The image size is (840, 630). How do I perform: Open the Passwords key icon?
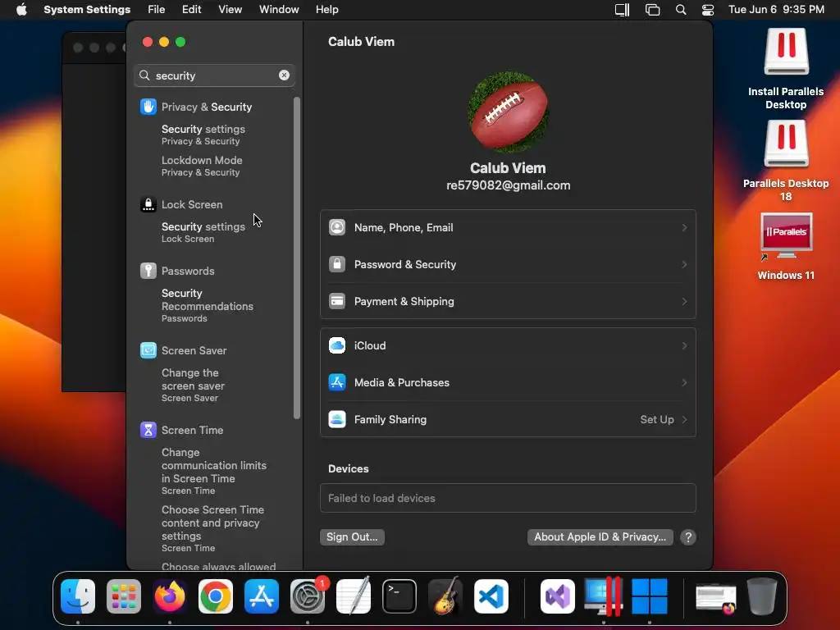[148, 271]
